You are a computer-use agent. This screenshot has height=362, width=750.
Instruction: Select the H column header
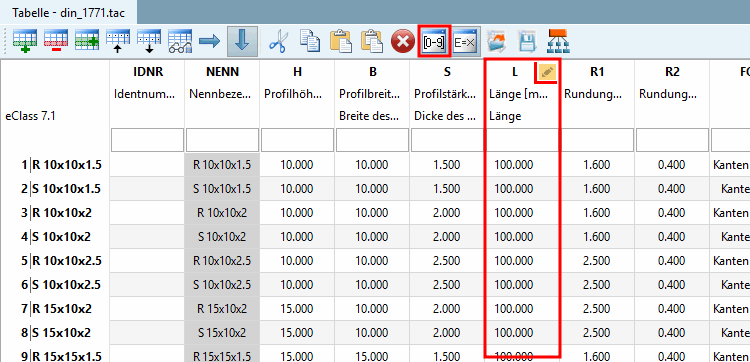click(x=298, y=72)
